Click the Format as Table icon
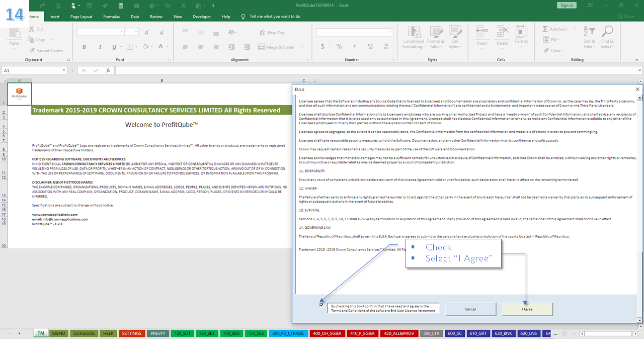The image size is (644, 362). [x=436, y=32]
